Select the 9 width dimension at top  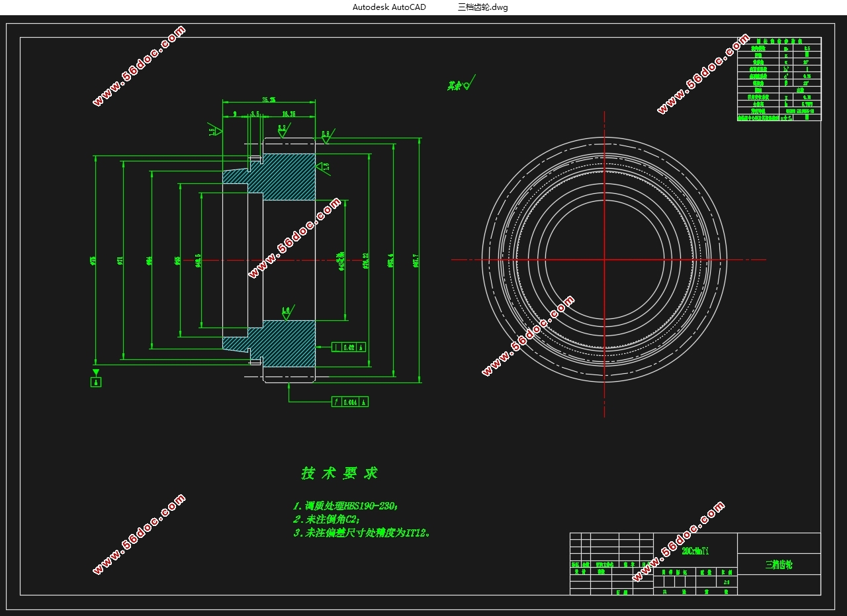point(235,114)
